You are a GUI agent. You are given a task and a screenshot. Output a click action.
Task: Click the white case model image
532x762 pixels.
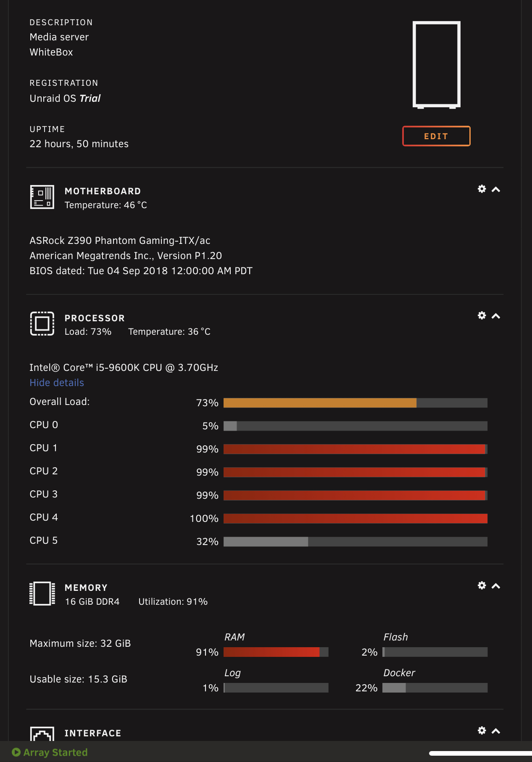437,65
